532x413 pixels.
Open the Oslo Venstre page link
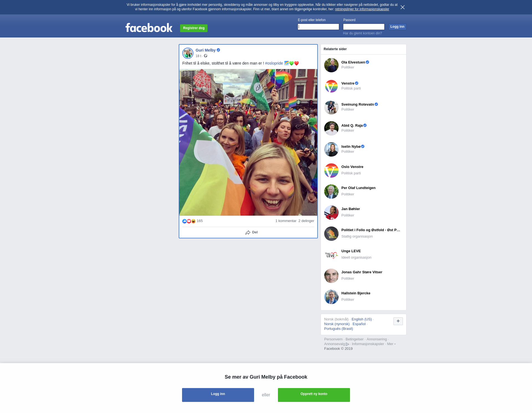[352, 167]
